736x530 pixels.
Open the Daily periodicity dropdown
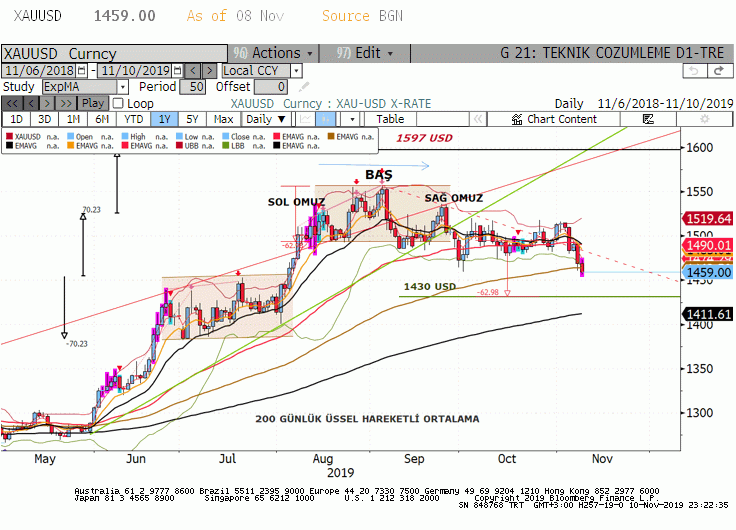point(266,119)
